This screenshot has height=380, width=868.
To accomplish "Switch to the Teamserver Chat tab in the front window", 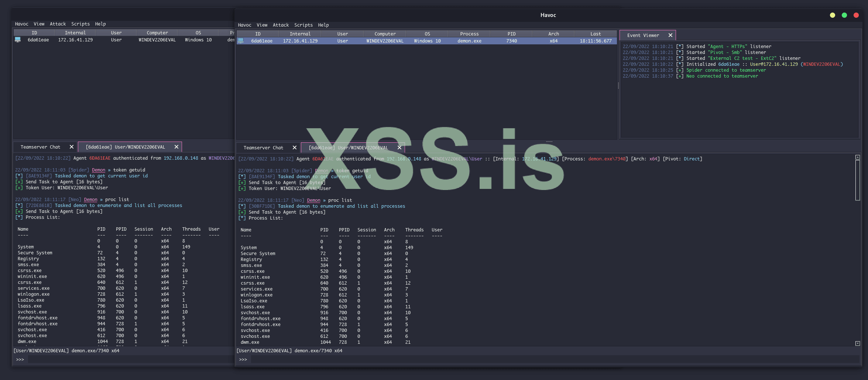I will point(263,148).
